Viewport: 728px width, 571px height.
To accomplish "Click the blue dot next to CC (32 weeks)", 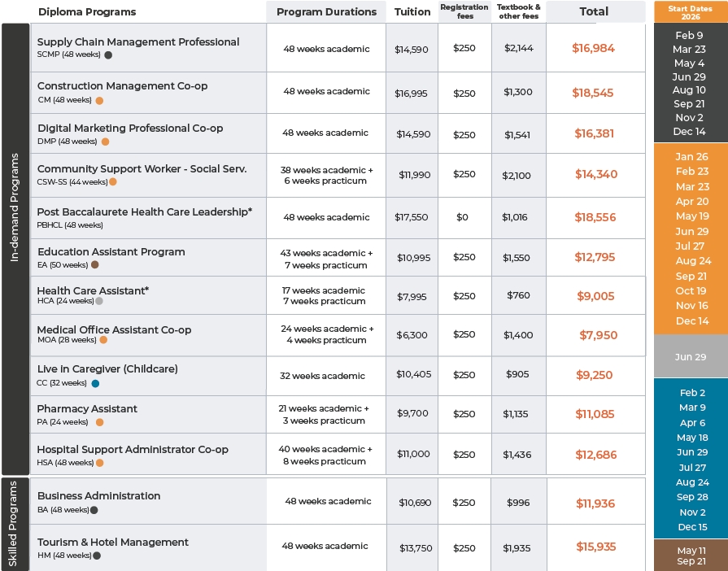I will tap(95, 383).
